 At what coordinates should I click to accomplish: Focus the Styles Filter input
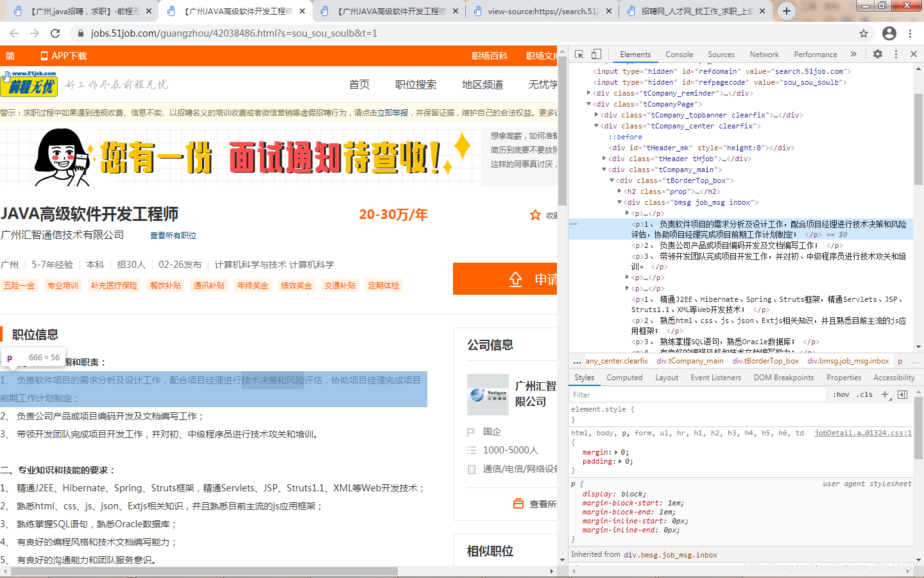(698, 395)
